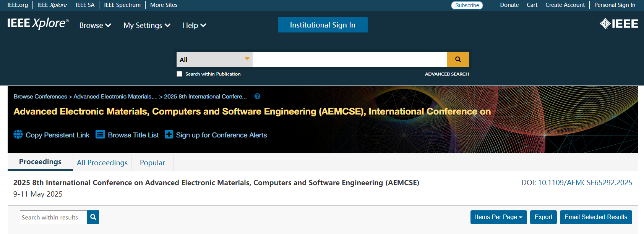Open the DOI 10.1109/AEMCSE65292.2025 link
The image size is (644, 234).
585,183
